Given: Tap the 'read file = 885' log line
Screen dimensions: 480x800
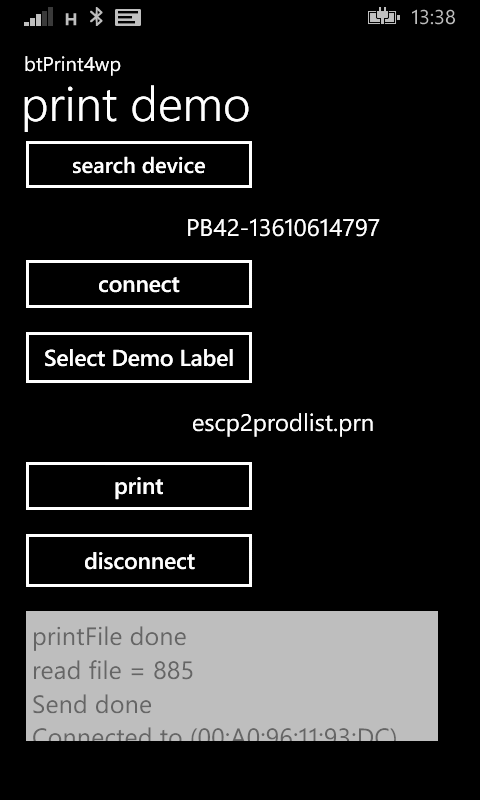Looking at the screenshot, I should click(113, 670).
